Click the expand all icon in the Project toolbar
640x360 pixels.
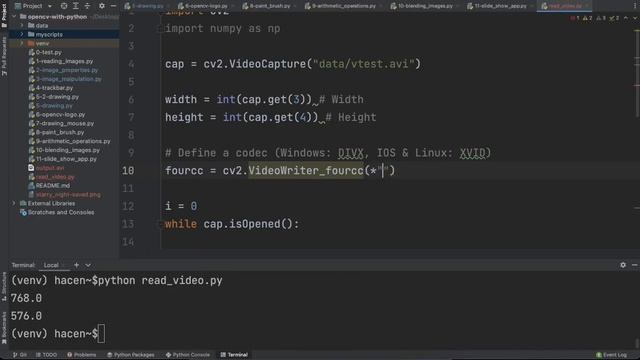pyautogui.click(x=76, y=6)
